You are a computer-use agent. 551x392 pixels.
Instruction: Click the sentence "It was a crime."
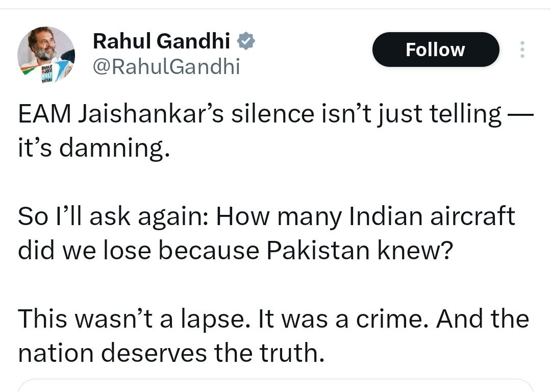coord(345,318)
